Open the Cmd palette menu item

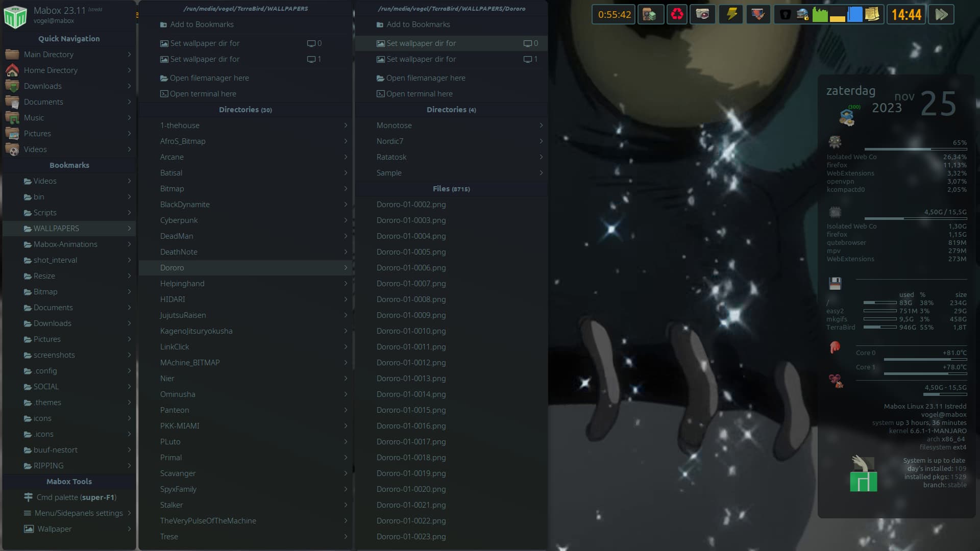[76, 497]
